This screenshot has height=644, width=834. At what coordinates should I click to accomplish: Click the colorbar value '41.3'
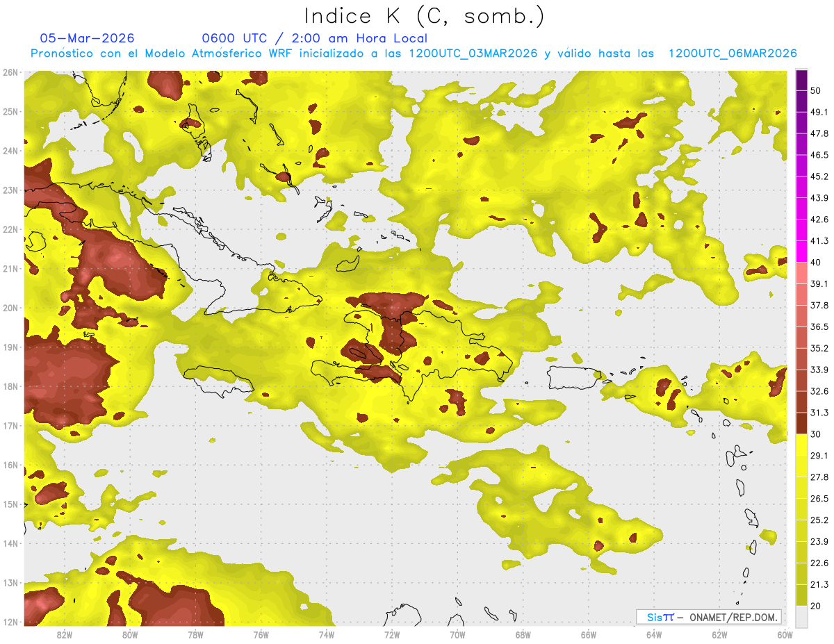819,241
